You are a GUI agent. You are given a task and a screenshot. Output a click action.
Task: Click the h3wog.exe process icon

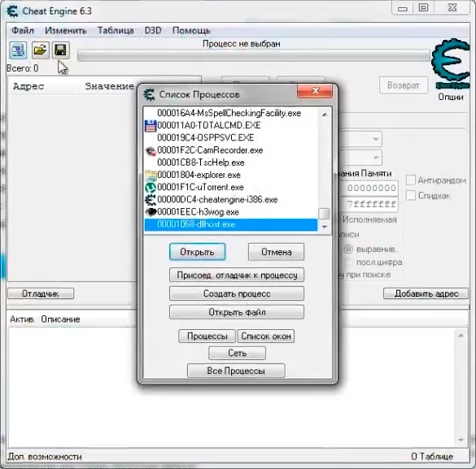(x=151, y=212)
